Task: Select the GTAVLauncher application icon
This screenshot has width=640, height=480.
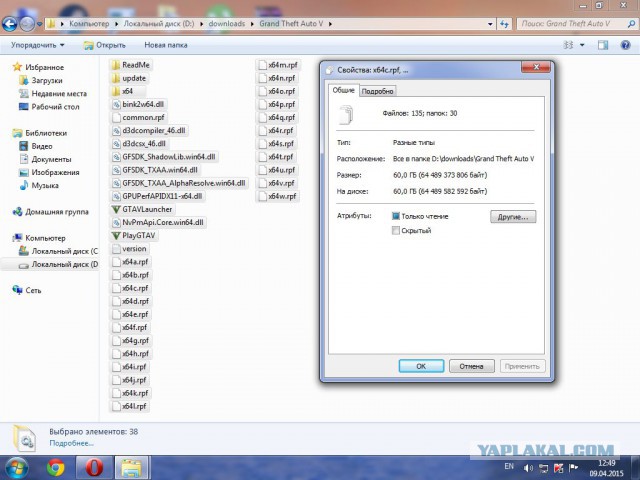Action: point(116,209)
